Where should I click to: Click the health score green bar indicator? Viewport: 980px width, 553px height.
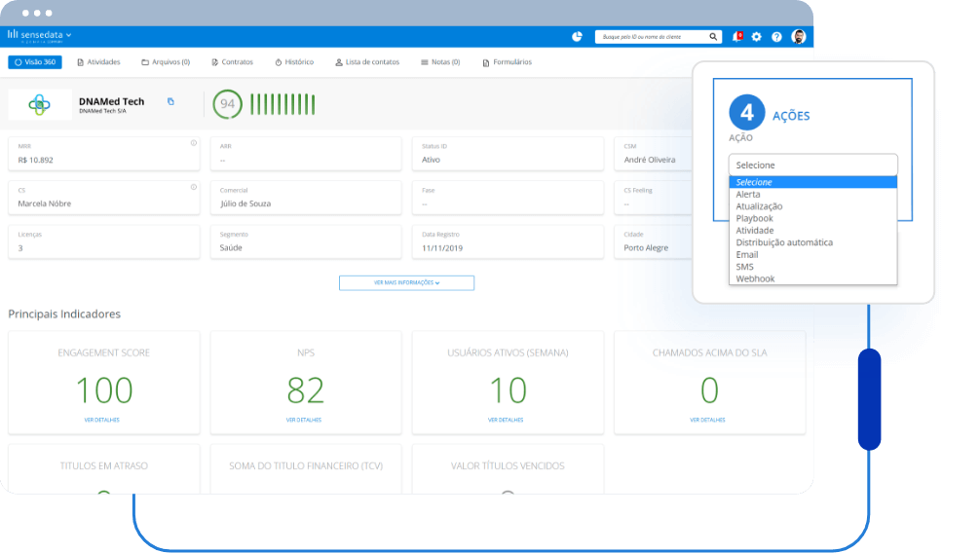pos(283,104)
